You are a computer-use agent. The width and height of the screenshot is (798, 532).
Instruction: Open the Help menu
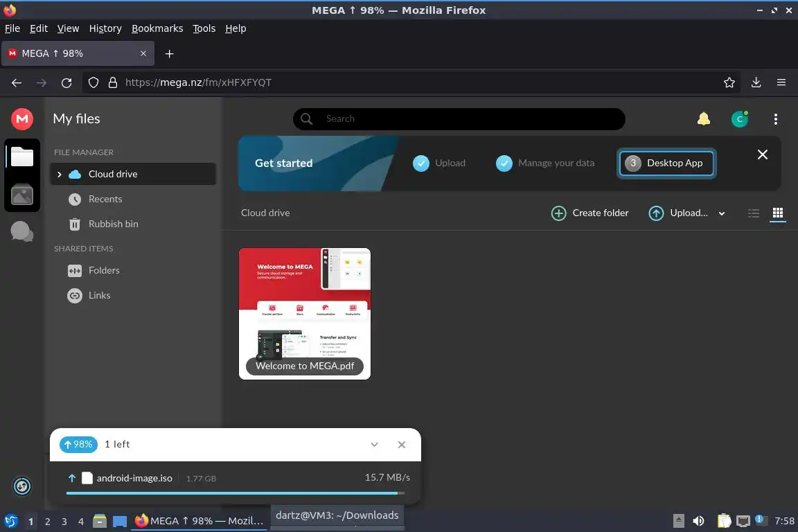(x=236, y=28)
